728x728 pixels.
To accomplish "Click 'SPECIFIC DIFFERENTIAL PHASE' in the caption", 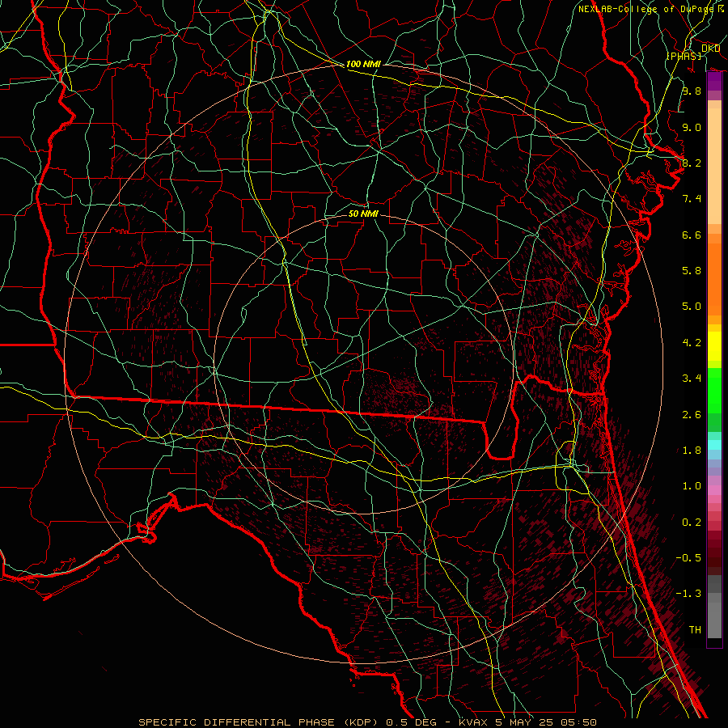I will [x=237, y=722].
